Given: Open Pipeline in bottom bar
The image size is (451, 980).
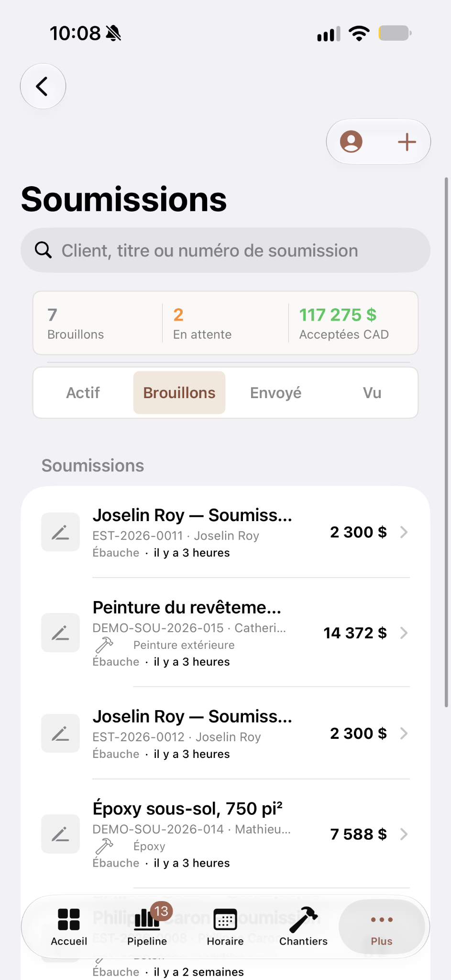Looking at the screenshot, I should click(147, 927).
